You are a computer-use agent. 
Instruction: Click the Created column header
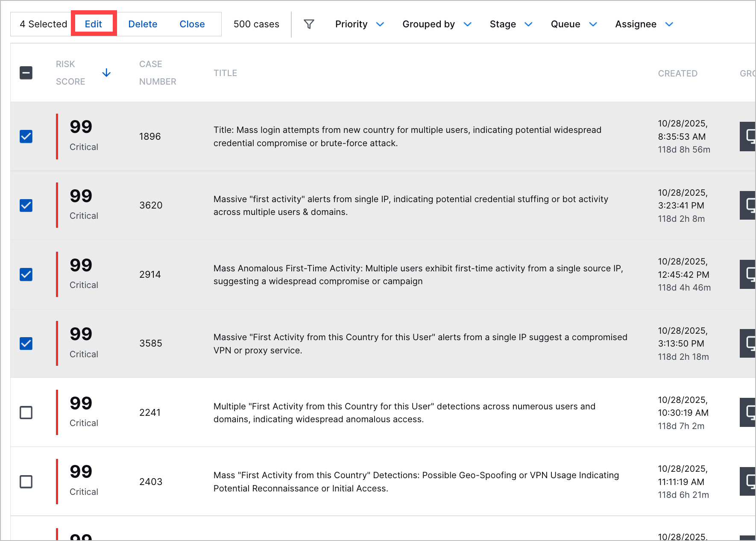[x=678, y=73]
